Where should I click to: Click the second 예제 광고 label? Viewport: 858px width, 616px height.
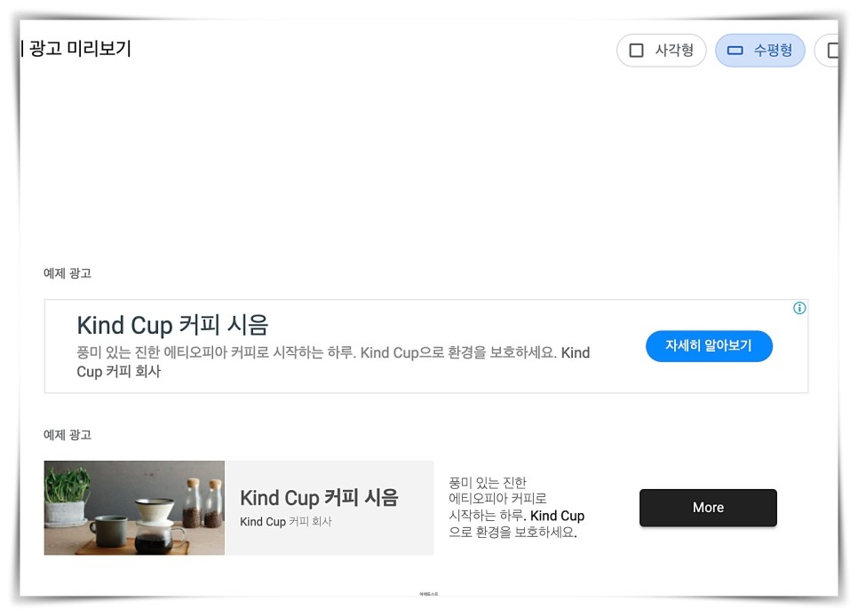(68, 435)
